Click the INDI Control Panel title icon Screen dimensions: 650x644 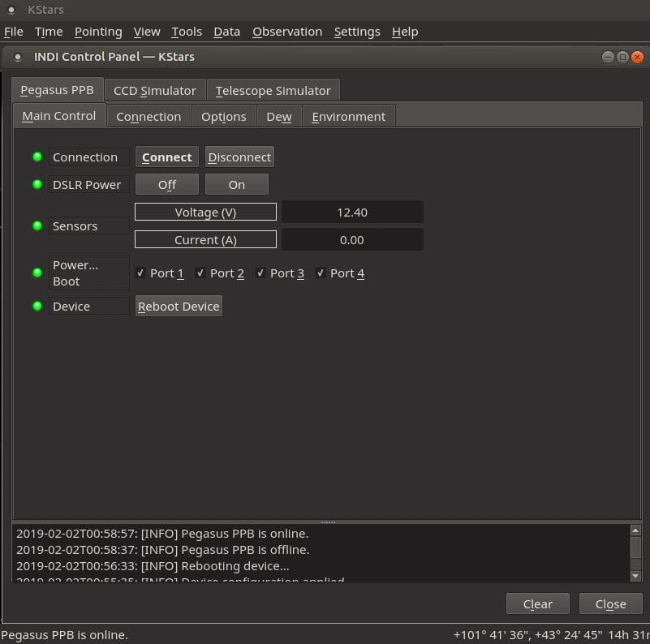tap(19, 57)
